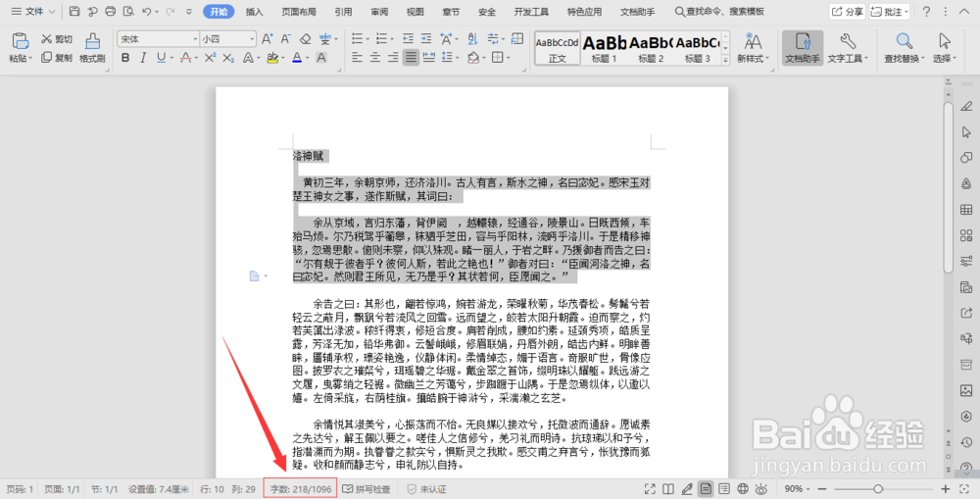Switch to the 引用 (References) tab

click(x=343, y=11)
